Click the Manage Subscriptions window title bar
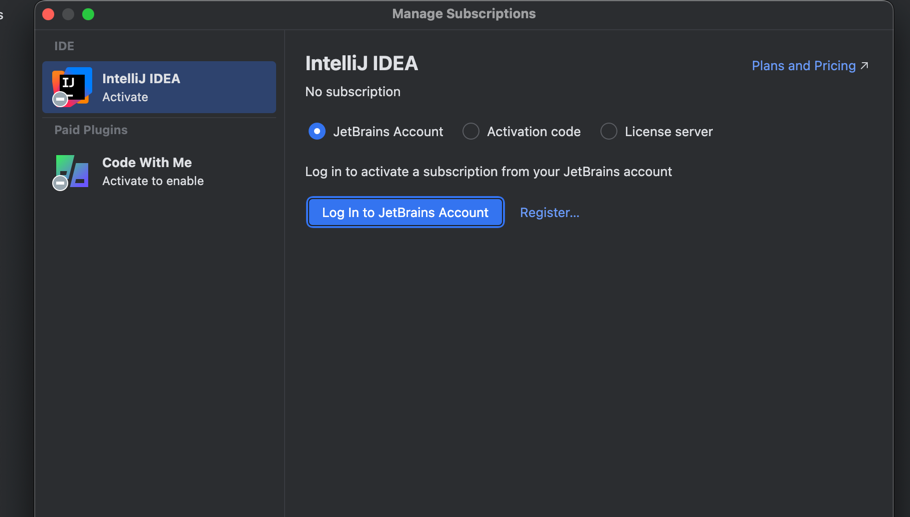910x517 pixels. point(463,14)
